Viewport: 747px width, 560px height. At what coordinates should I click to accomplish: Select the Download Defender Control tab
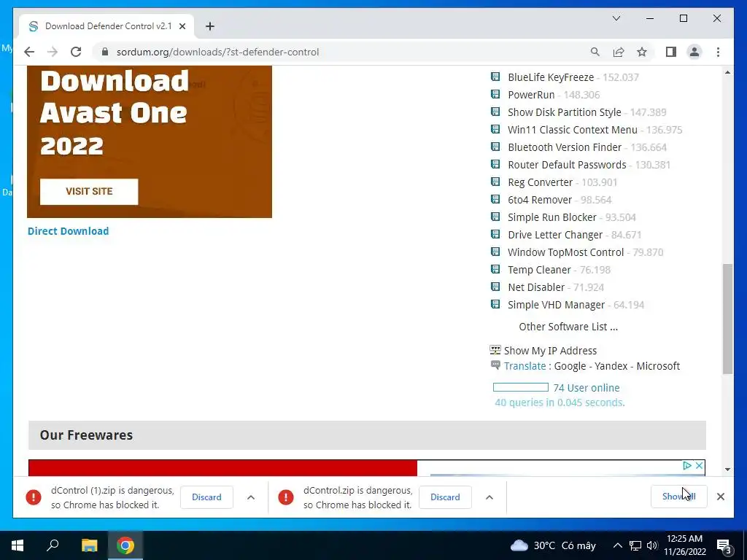107,26
